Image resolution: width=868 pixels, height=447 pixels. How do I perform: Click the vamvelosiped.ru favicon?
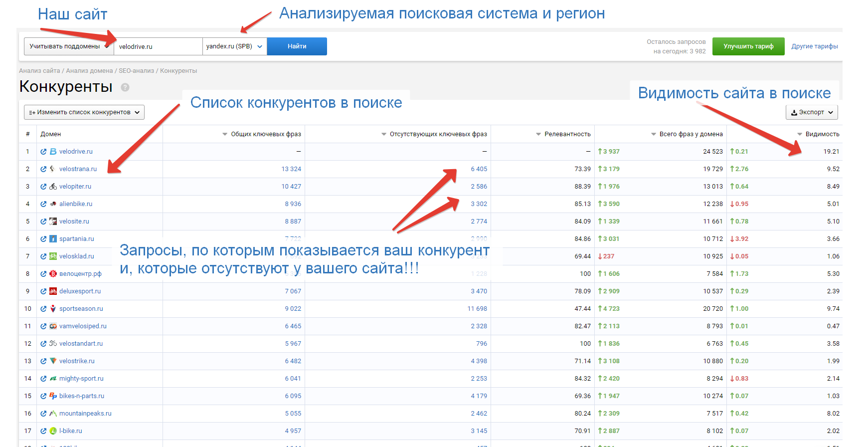point(53,326)
